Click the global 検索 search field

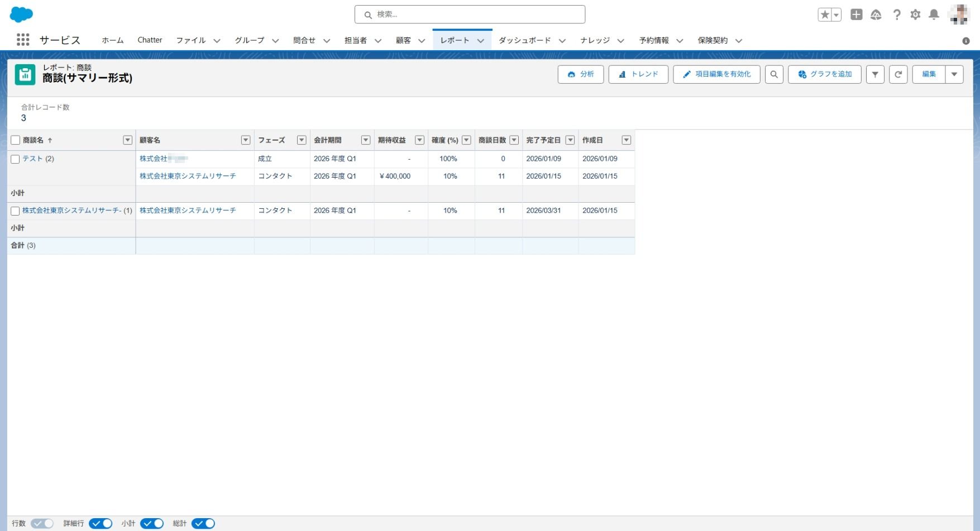[x=470, y=15]
